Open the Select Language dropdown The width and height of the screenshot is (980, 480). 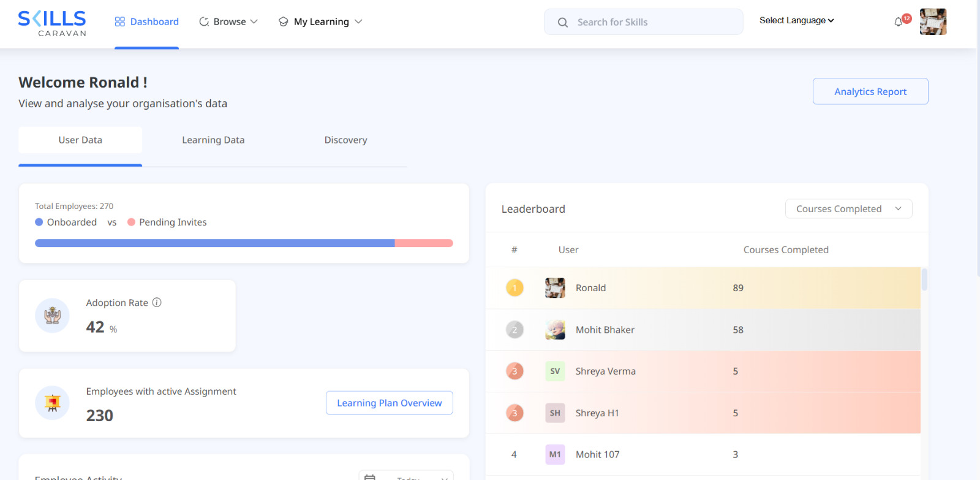pos(796,20)
